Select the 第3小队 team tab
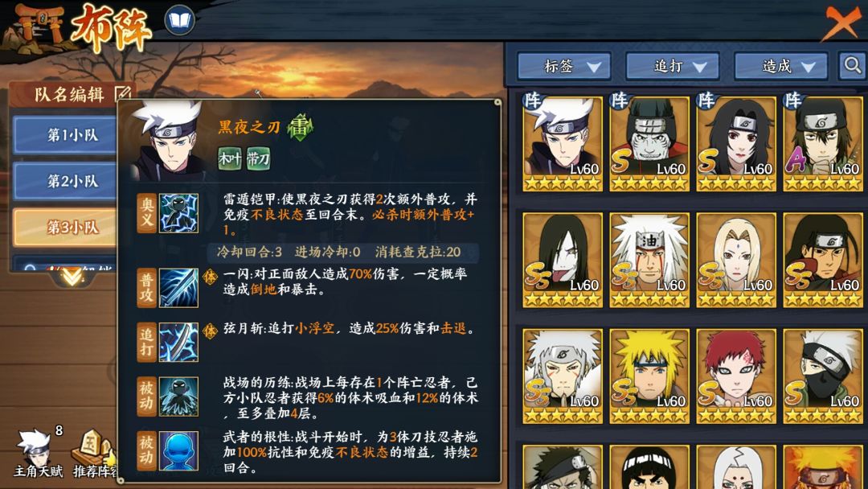868x489 pixels. pyautogui.click(x=65, y=227)
